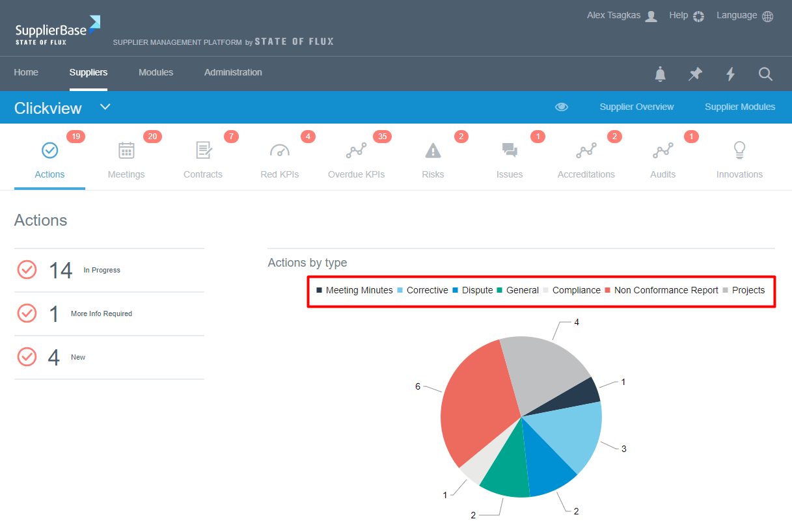
Task: Click the 14 In Progress actions row
Action: [109, 270]
